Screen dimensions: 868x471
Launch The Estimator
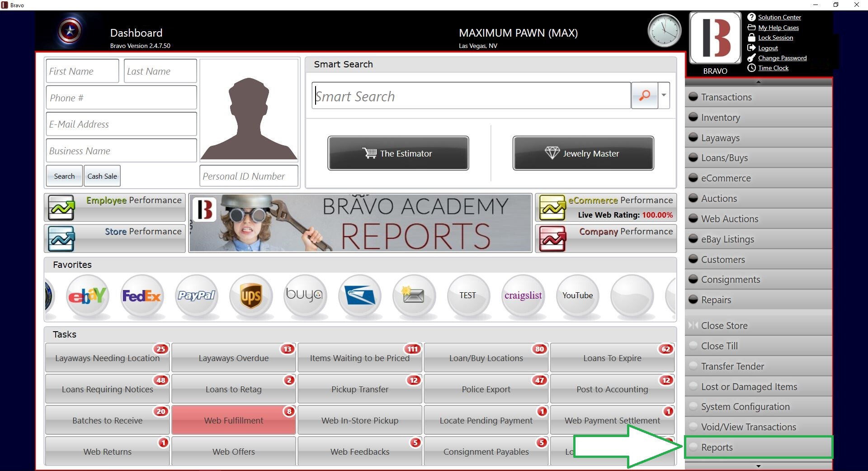tap(398, 153)
